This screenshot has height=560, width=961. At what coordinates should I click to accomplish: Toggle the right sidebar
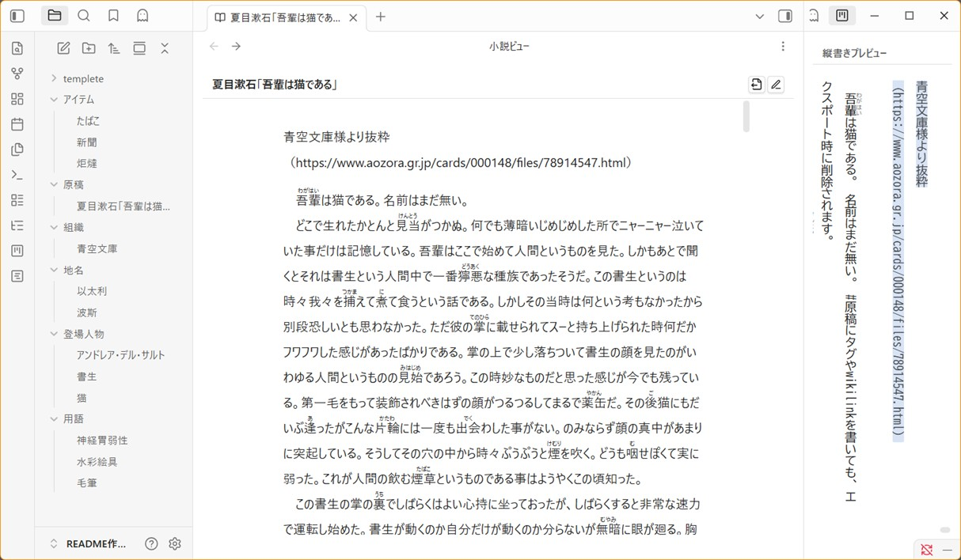click(x=785, y=17)
